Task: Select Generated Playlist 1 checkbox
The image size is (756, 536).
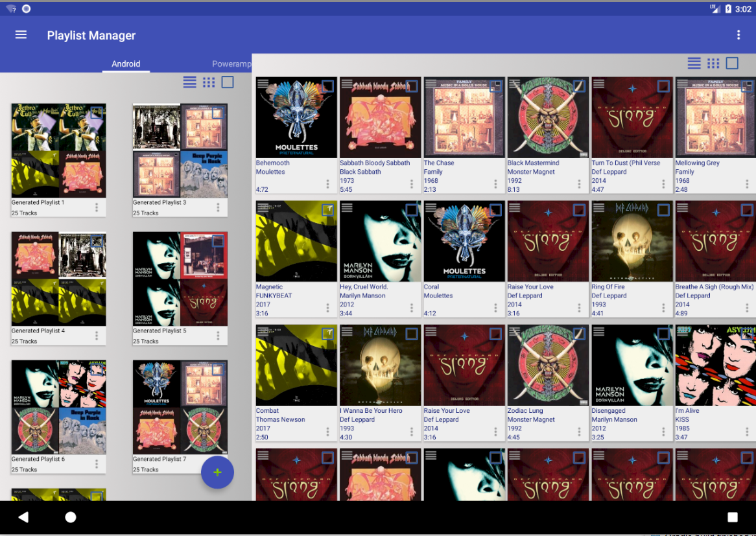Action: click(x=97, y=113)
